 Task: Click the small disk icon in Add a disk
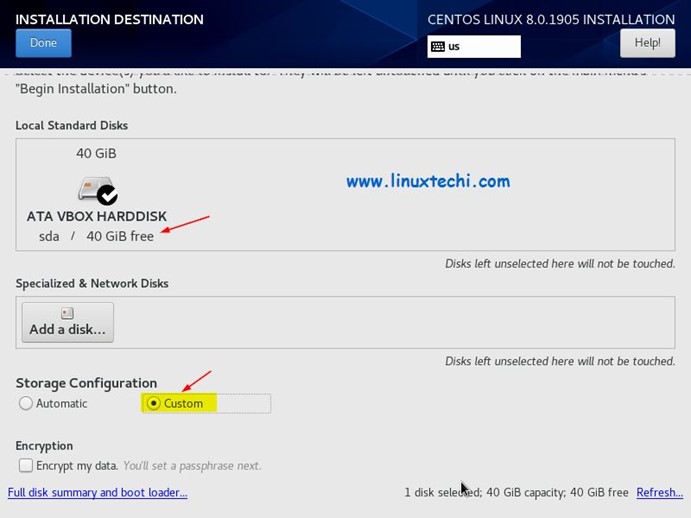[x=67, y=313]
